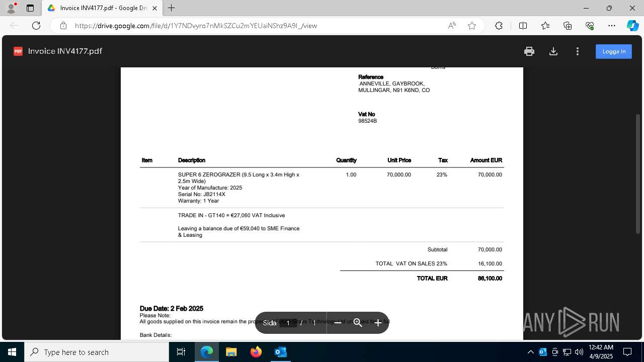Click the total 86,100.00
The height and width of the screenshot is (362, 644).
point(490,278)
